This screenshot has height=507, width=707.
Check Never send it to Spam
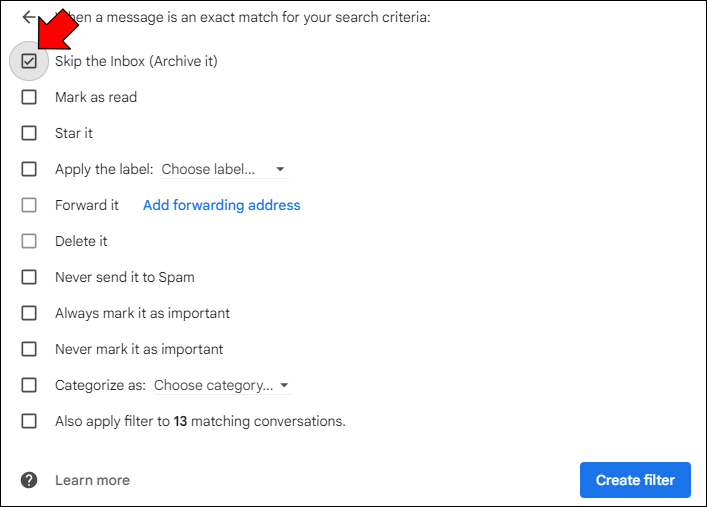[29, 277]
